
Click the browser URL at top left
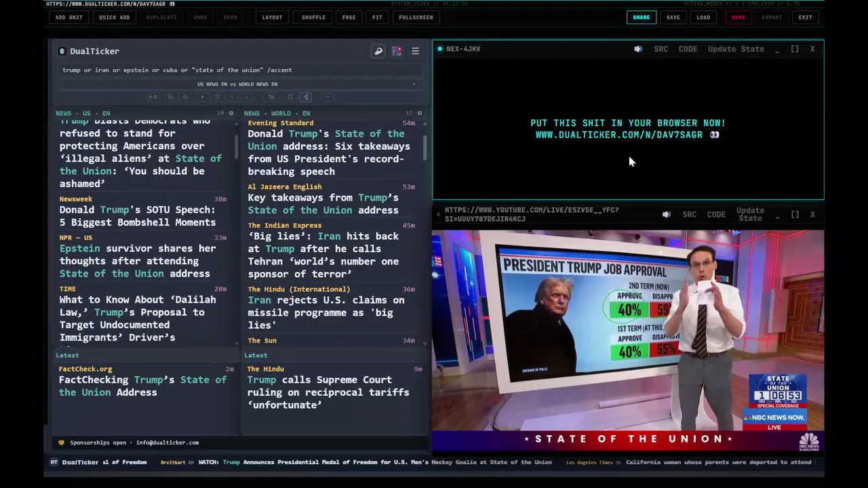[x=106, y=4]
